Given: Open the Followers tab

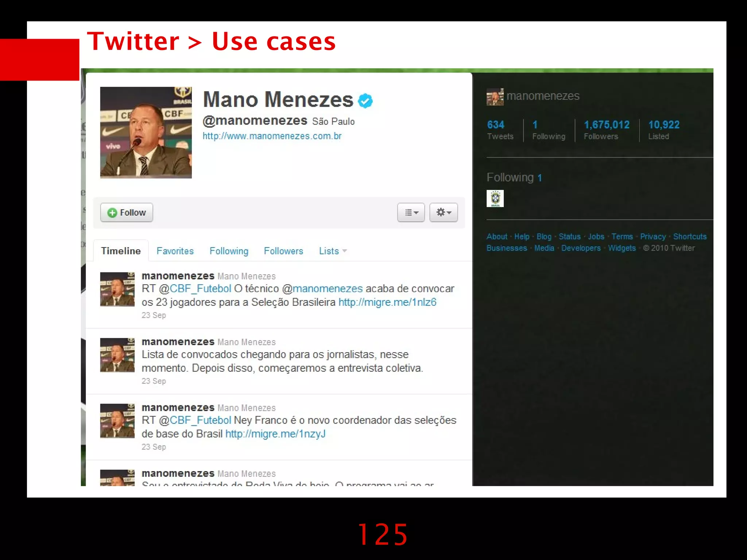Looking at the screenshot, I should pos(283,251).
